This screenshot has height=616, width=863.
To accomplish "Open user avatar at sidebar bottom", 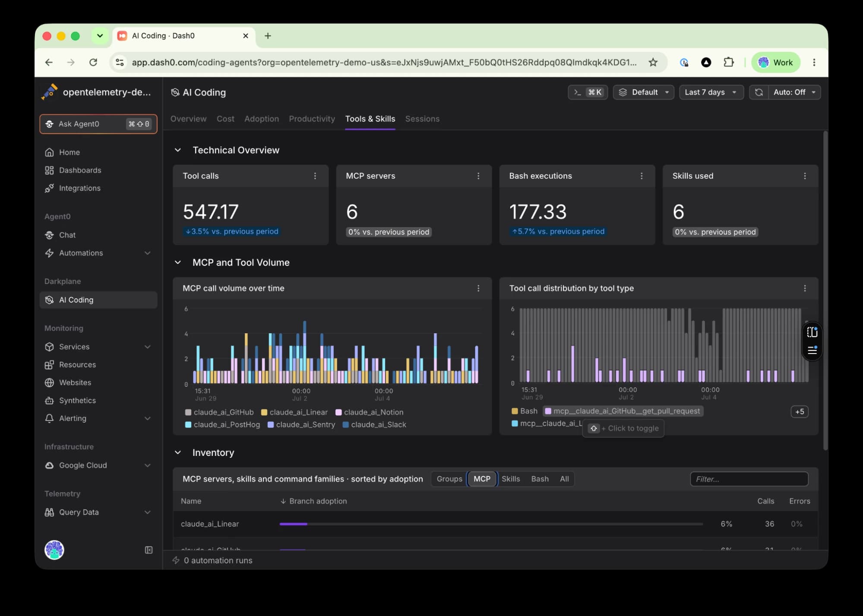I will [54, 550].
